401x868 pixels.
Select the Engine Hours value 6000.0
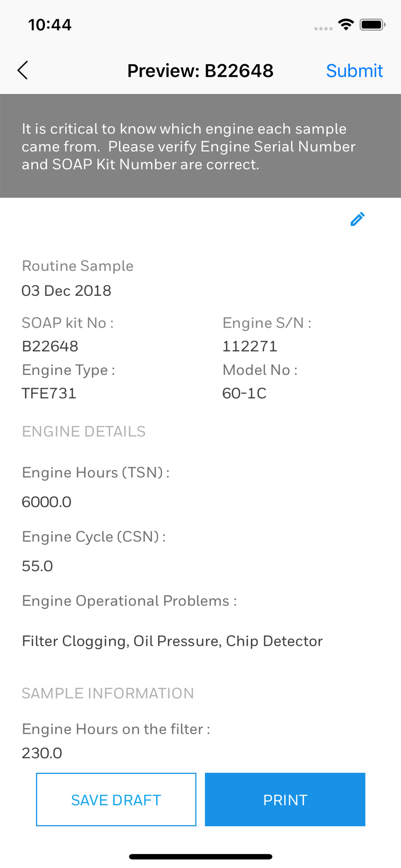click(47, 502)
